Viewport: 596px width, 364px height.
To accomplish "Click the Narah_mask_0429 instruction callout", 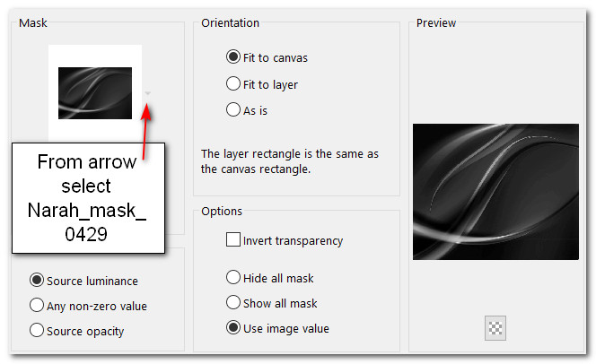I will (87, 197).
